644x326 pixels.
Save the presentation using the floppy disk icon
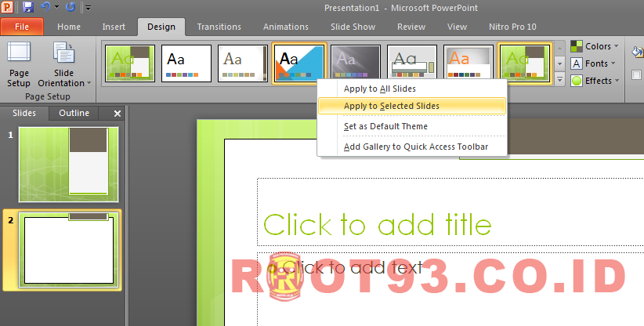[x=27, y=7]
